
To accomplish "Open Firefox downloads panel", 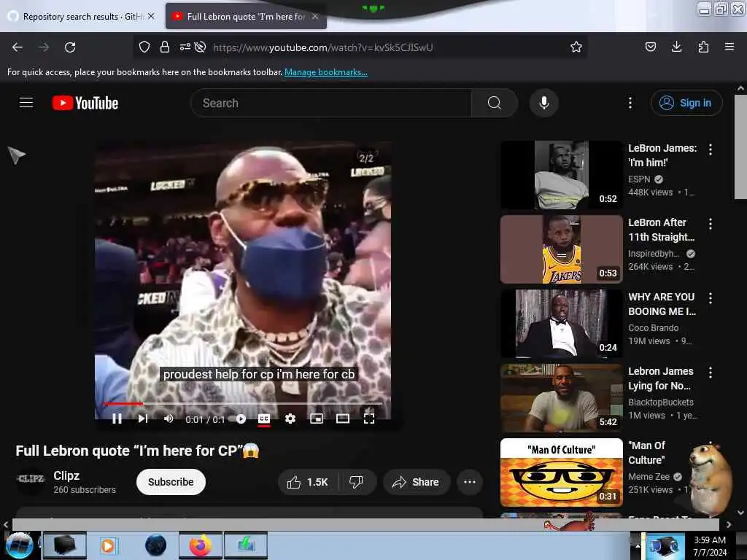I will click(x=676, y=47).
